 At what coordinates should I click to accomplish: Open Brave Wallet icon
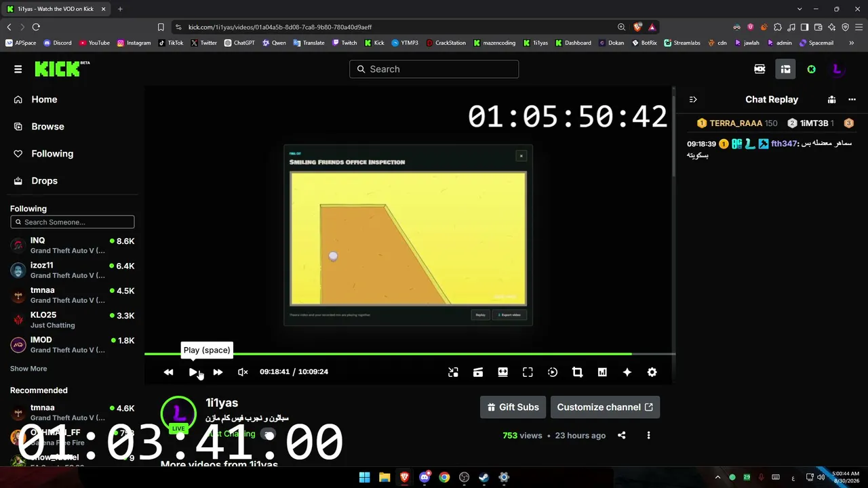818,27
